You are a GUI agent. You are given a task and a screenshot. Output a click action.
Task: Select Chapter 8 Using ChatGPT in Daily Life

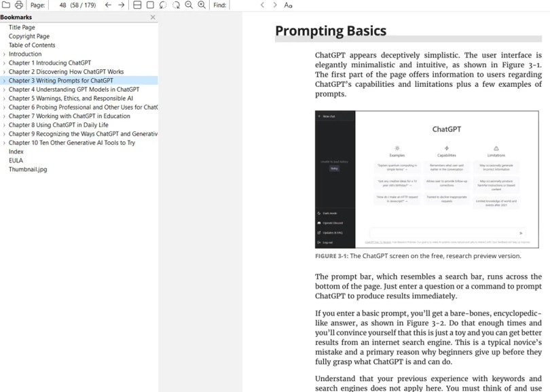coord(58,125)
